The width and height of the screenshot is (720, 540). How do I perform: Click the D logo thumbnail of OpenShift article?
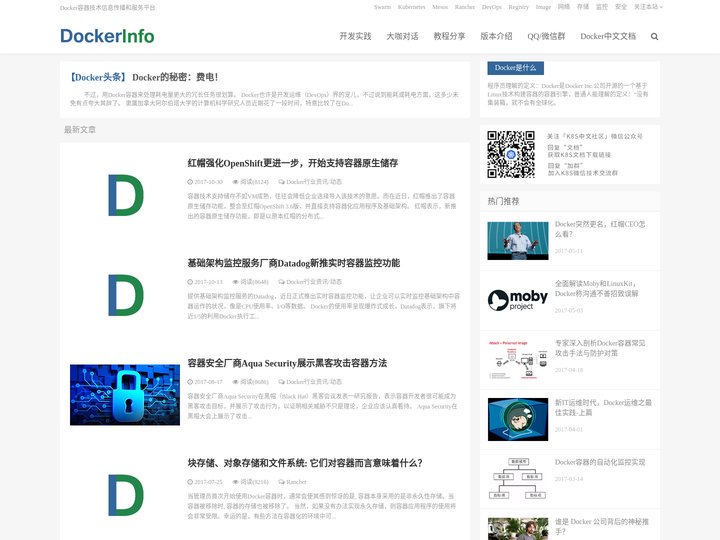125,195
